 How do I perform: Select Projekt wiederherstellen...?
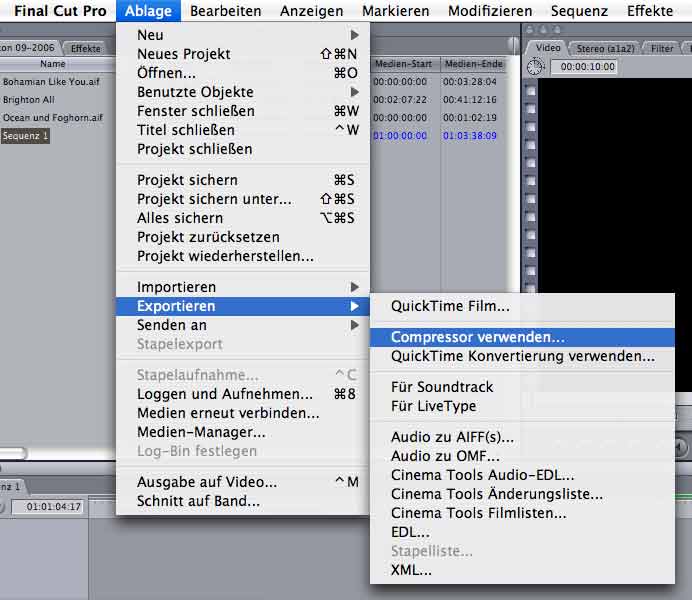coord(243,256)
